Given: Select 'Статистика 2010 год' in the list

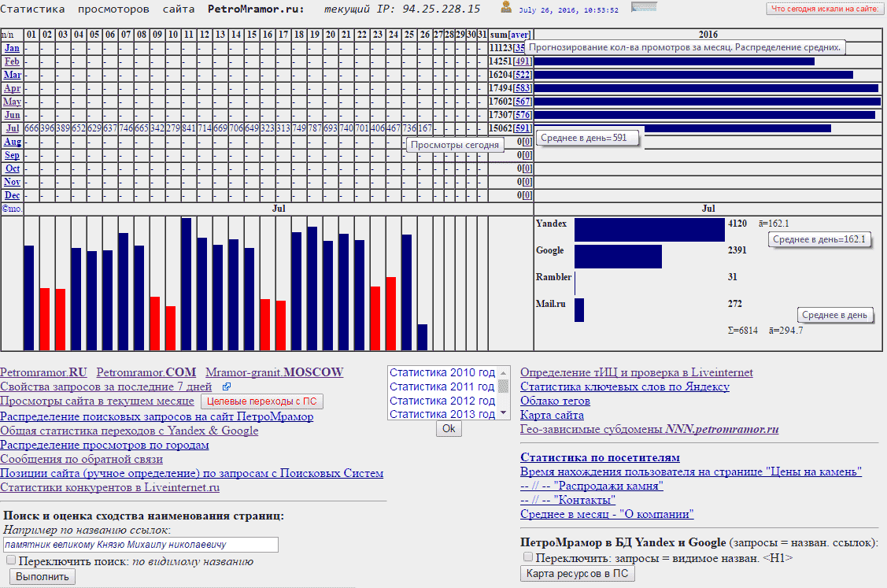Looking at the screenshot, I should pos(442,372).
